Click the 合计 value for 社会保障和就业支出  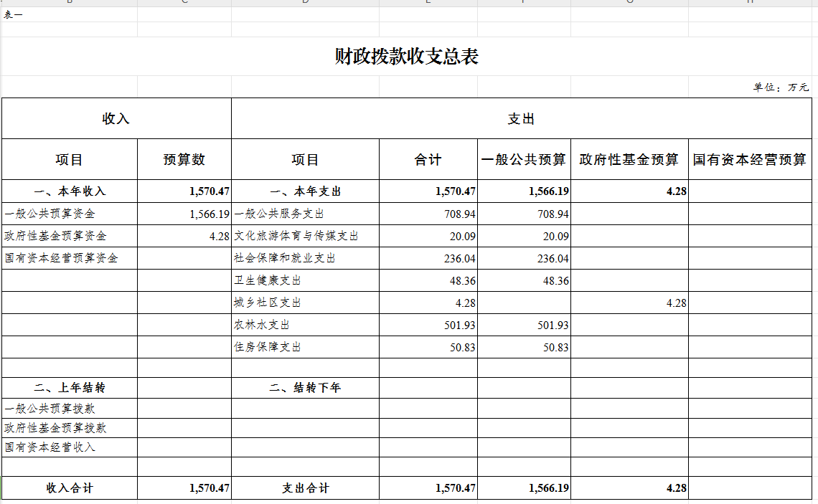coord(428,258)
